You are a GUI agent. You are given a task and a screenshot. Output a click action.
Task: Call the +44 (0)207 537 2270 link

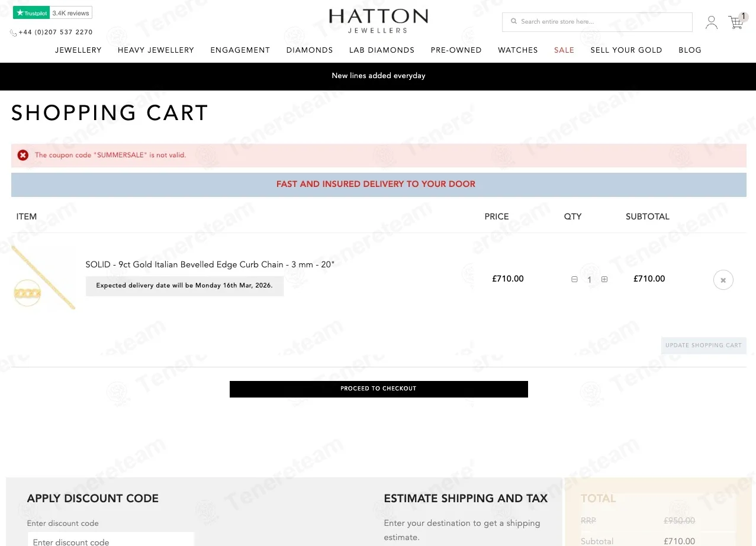click(56, 33)
